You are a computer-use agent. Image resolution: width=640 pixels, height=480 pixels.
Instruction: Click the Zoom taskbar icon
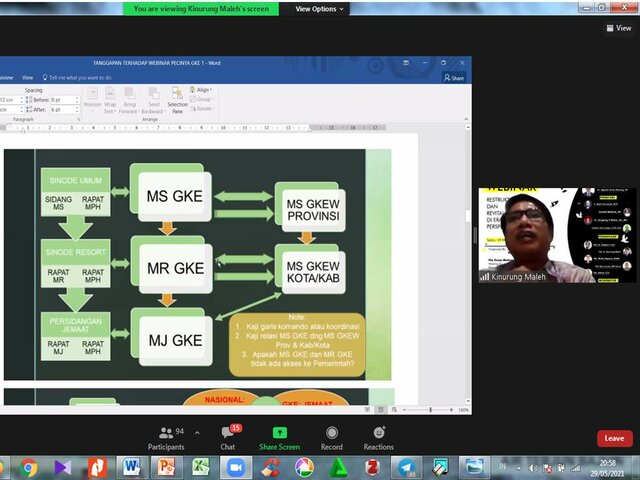(x=236, y=467)
